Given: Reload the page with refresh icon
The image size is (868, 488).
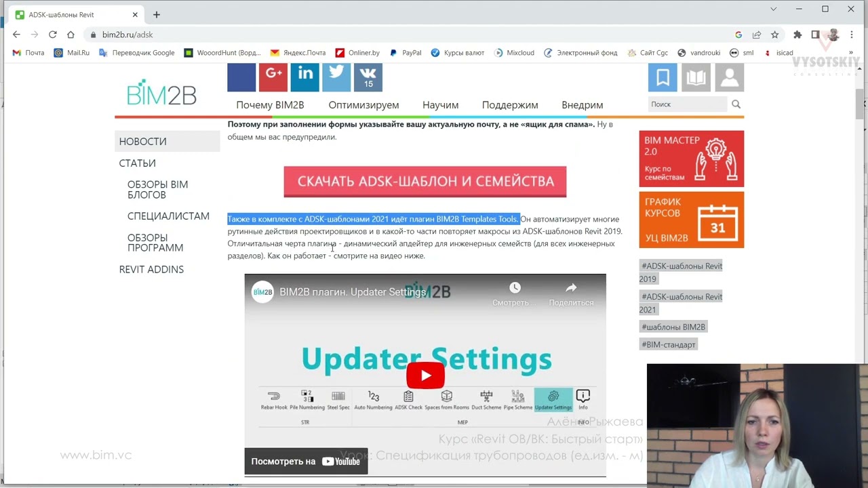Looking at the screenshot, I should tap(52, 35).
